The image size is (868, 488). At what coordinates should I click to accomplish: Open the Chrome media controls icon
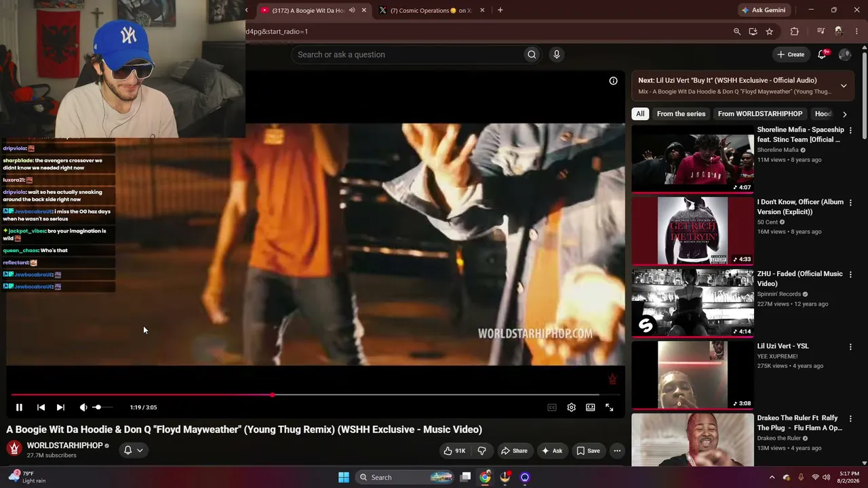click(x=821, y=31)
